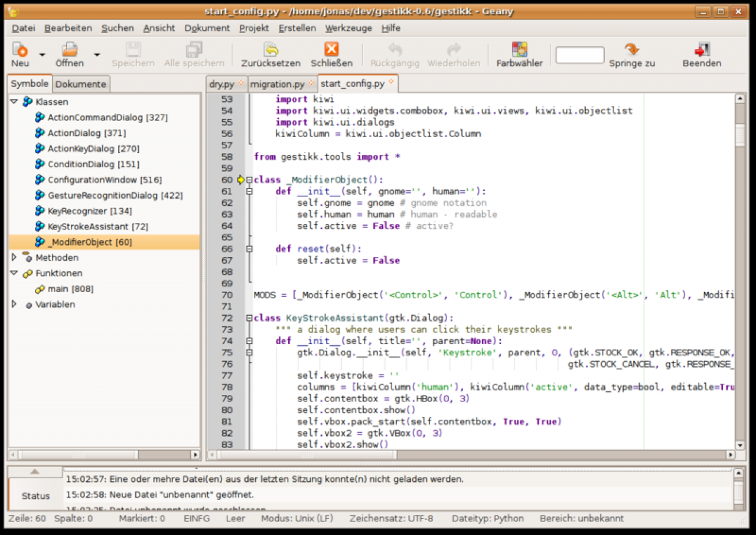Collapse code fold at line 60
This screenshot has width=756, height=535.
249,180
